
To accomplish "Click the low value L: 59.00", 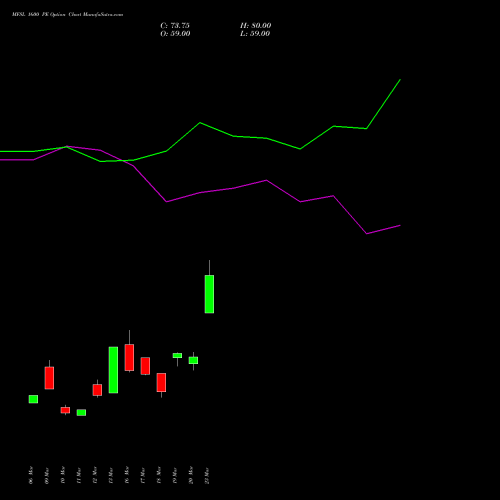I will [x=255, y=34].
